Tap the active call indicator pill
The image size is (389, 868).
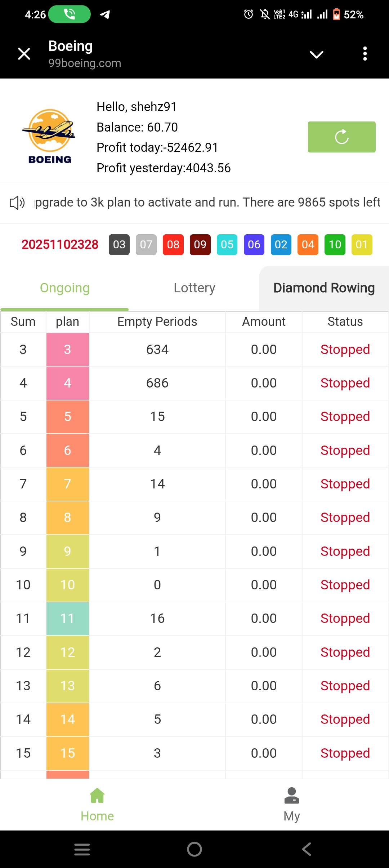(x=69, y=14)
